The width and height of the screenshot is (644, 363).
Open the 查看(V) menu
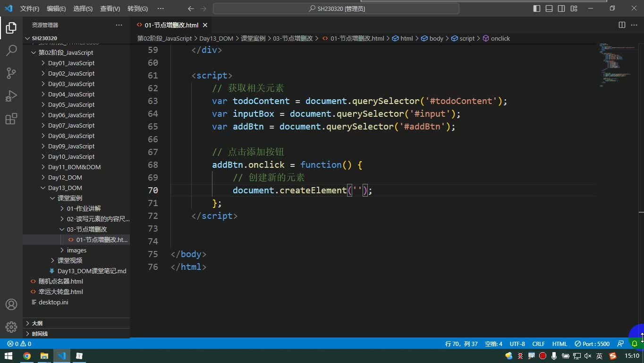110,9
